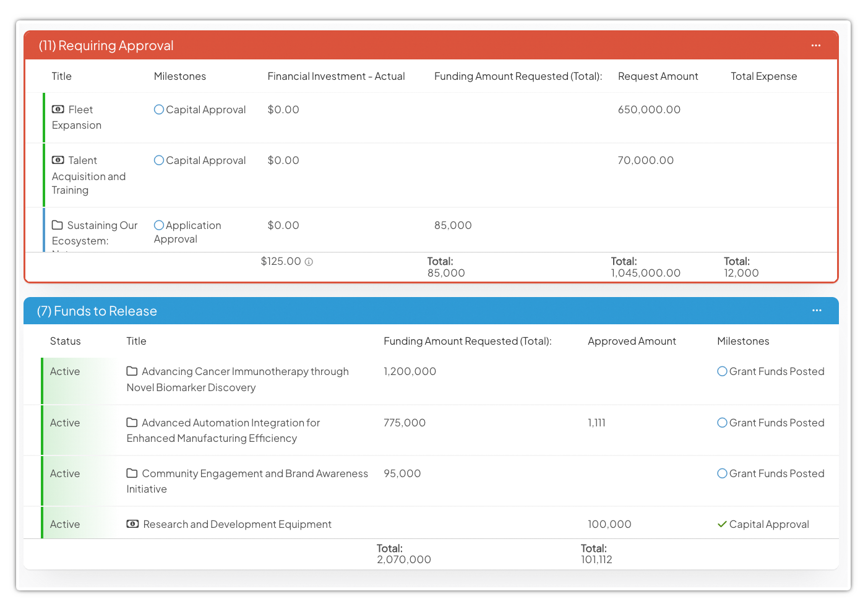Click the money icon beside Fleet Expansion
This screenshot has width=868, height=604.
point(58,110)
